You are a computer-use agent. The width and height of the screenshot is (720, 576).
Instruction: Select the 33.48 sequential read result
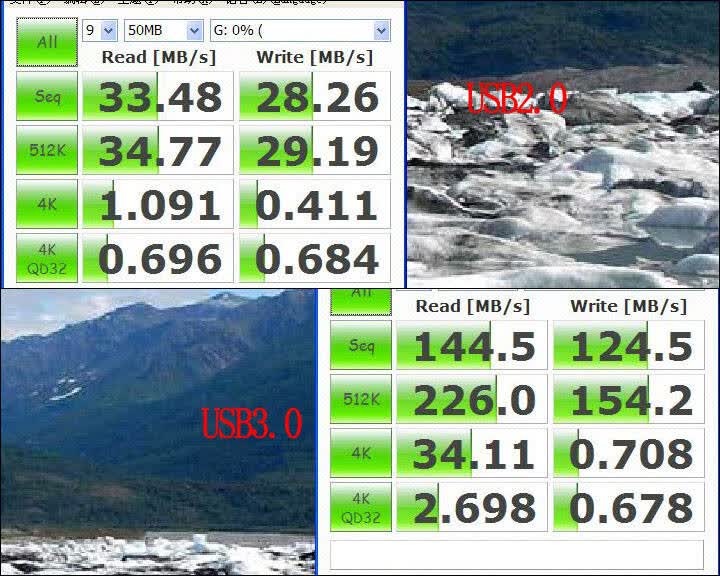click(x=158, y=96)
